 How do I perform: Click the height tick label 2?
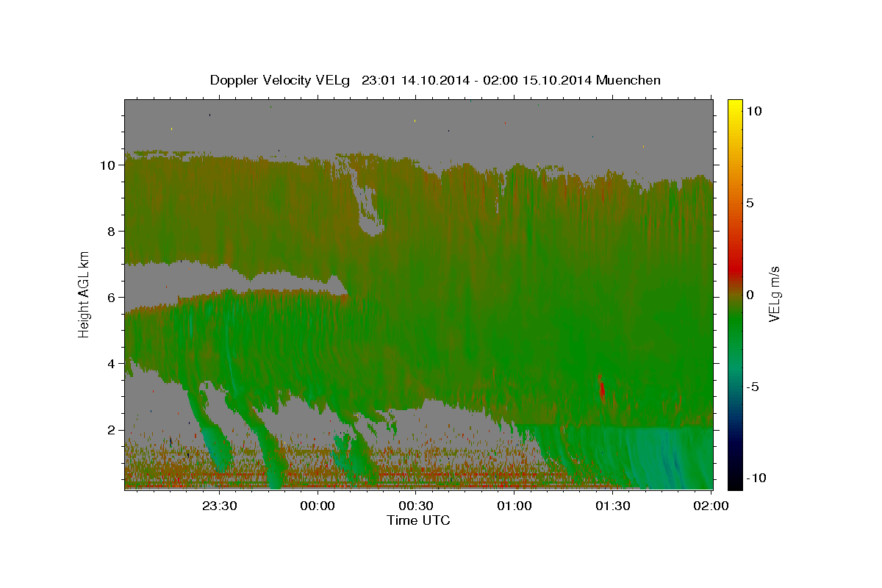[x=113, y=430]
